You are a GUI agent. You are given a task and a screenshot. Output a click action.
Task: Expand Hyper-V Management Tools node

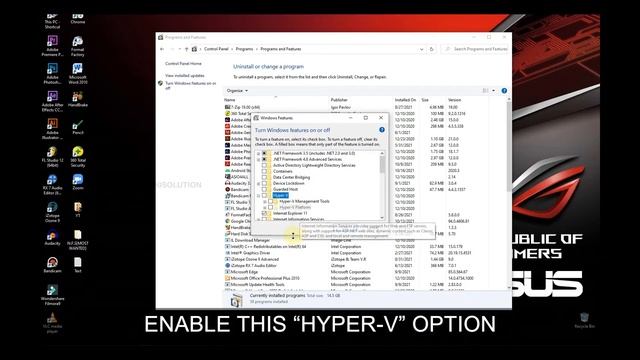coord(264,201)
